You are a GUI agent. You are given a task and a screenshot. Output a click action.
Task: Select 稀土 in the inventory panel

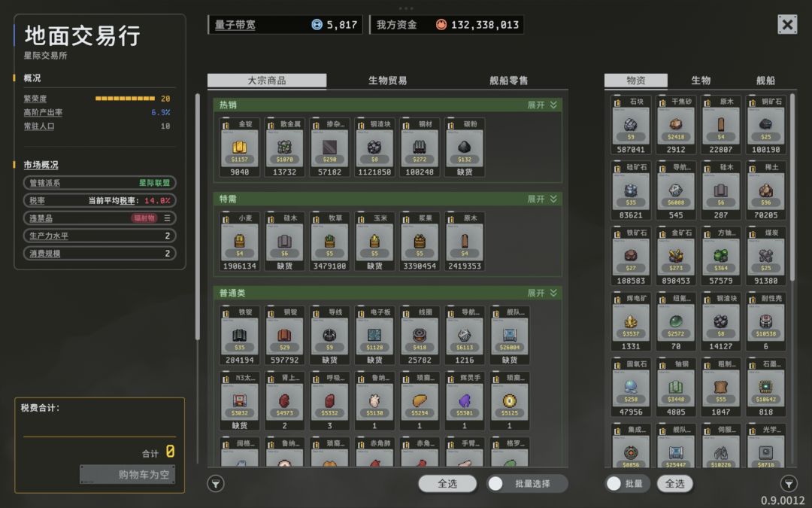(766, 190)
